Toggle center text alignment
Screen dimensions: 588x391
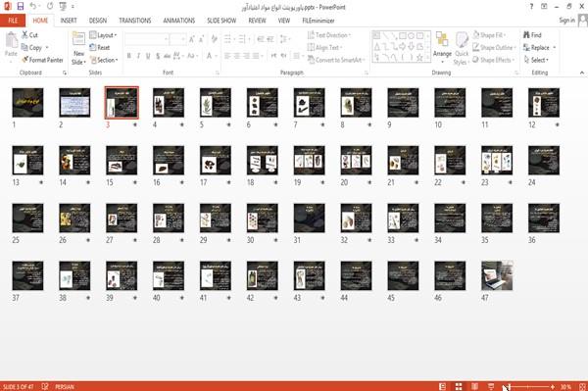(x=236, y=56)
